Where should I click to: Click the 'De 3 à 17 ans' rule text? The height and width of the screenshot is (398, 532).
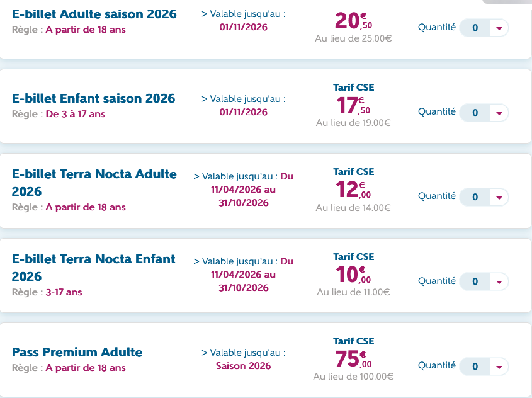click(x=76, y=114)
